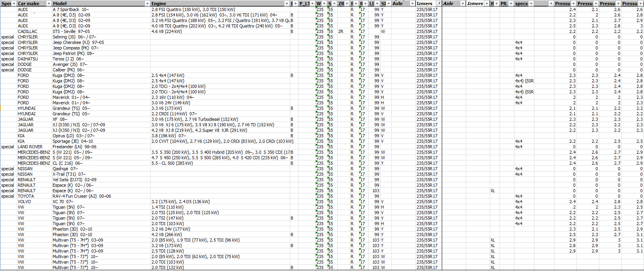Viewport: 644px width, 271px height.
Task: Open the Spec column filter dropdown
Action: (x=14, y=4)
